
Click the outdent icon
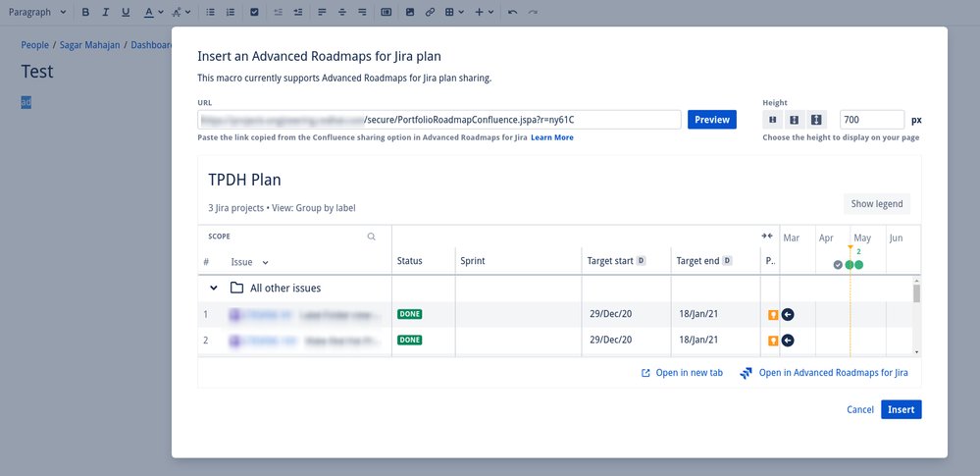279,12
